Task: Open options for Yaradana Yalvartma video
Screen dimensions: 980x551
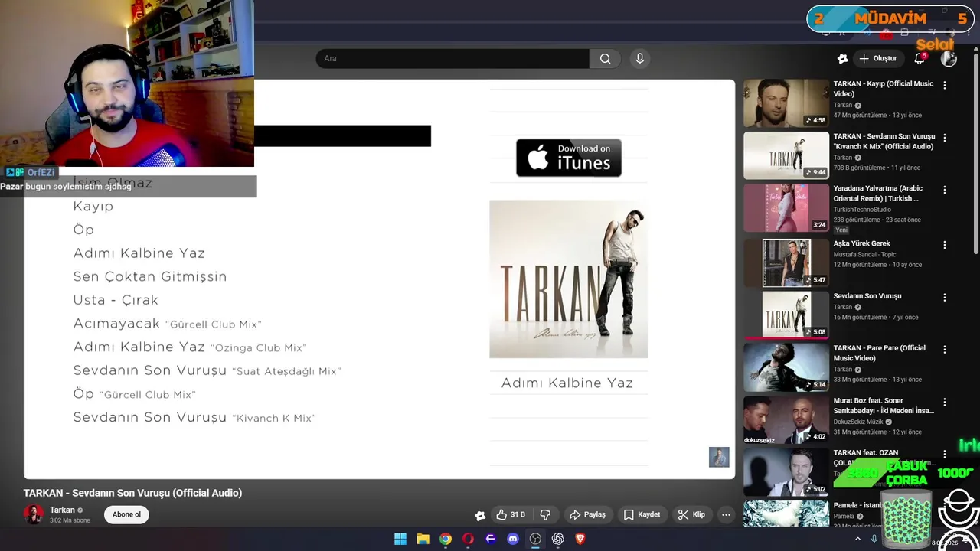Action: point(945,190)
